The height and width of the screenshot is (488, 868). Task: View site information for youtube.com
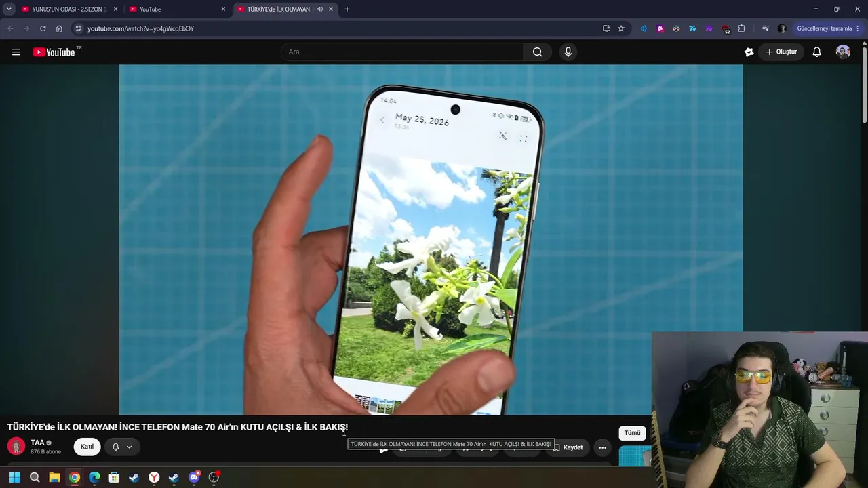(79, 28)
